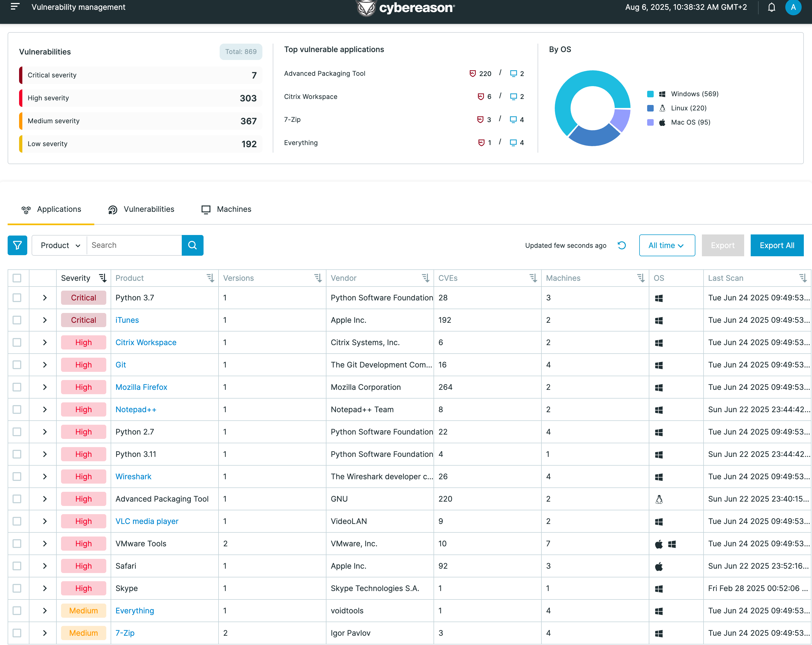Click the search magnifier button
This screenshot has width=812, height=645.
pyautogui.click(x=192, y=245)
